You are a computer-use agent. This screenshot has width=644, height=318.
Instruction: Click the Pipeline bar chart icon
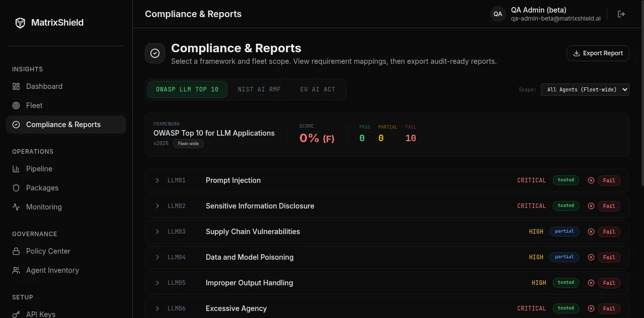[x=16, y=169]
